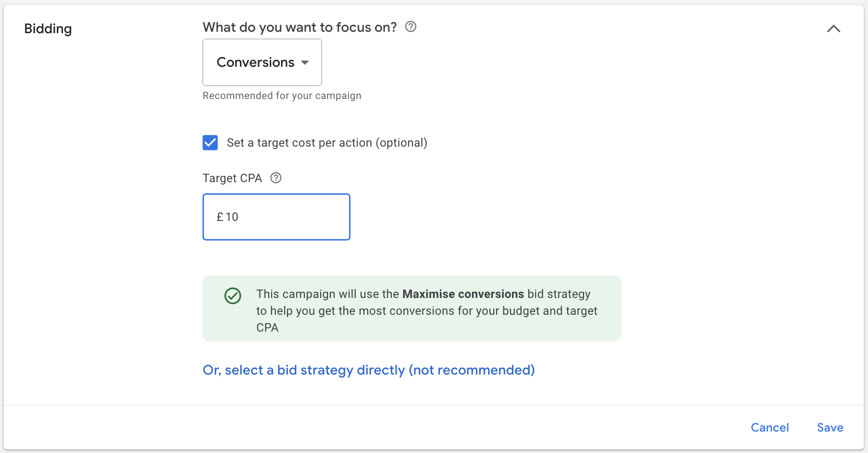Collapse the Bidding section with chevron

coord(833,29)
